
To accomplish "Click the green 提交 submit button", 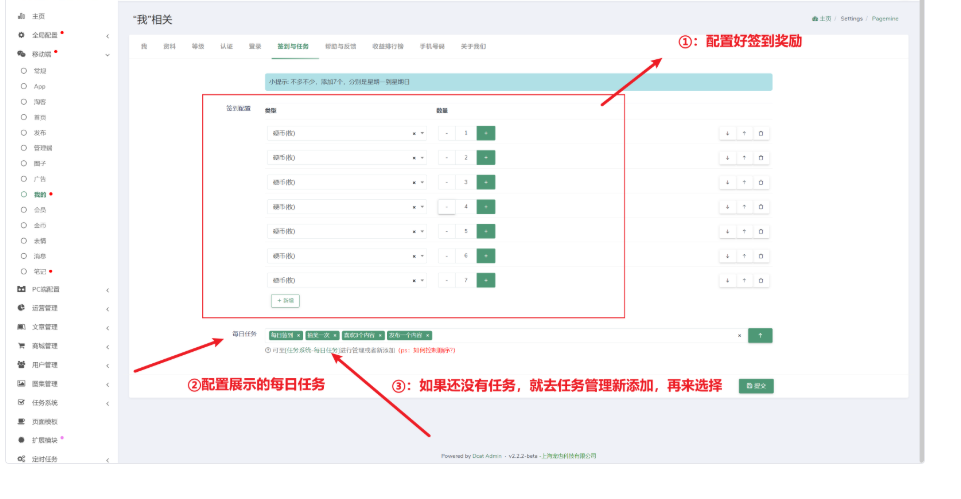I will coord(756,386).
